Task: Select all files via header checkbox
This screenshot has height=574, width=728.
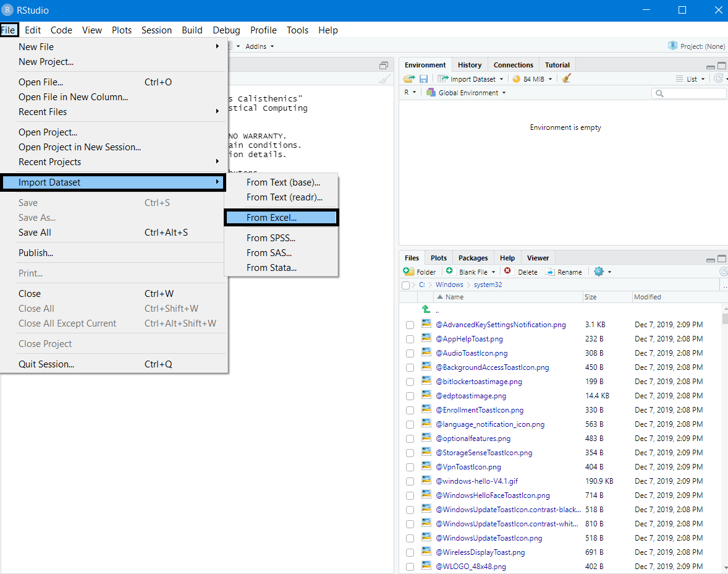Action: click(x=405, y=285)
